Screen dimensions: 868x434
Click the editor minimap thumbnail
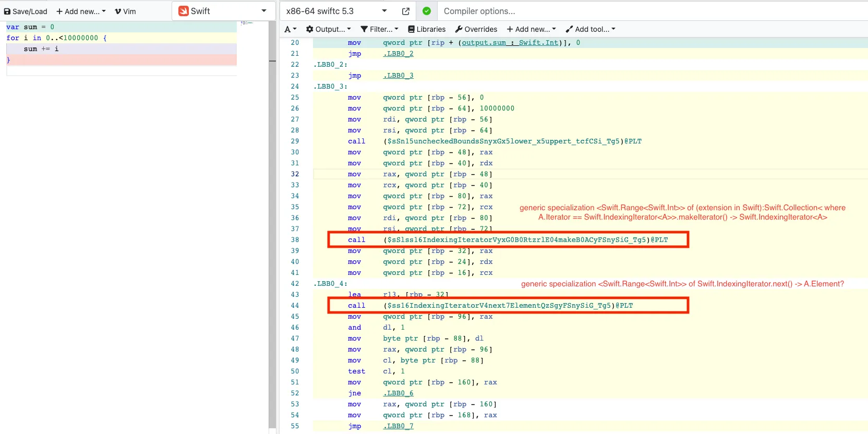pyautogui.click(x=247, y=23)
